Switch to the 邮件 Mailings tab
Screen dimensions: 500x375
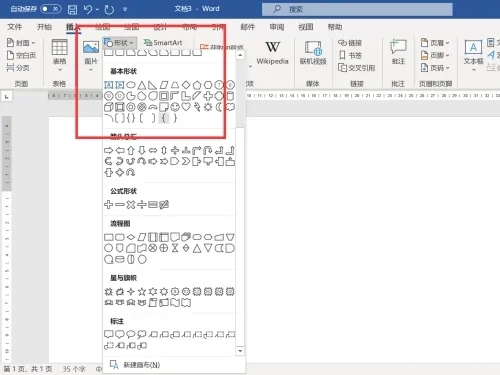click(248, 27)
